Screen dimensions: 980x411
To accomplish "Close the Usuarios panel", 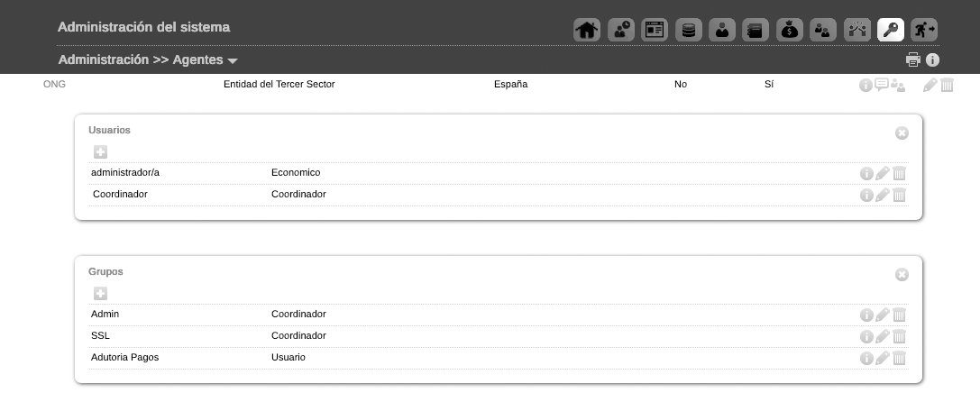I will pos(902,133).
